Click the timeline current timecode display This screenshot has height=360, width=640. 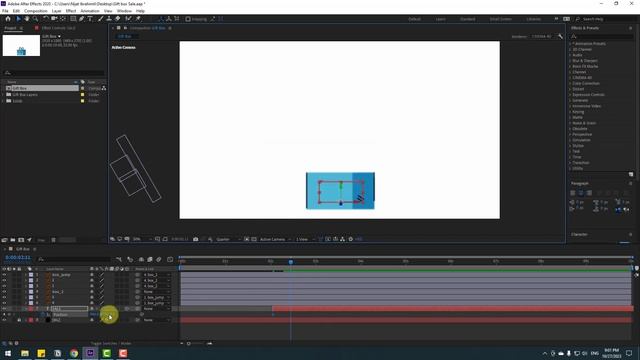click(x=18, y=258)
